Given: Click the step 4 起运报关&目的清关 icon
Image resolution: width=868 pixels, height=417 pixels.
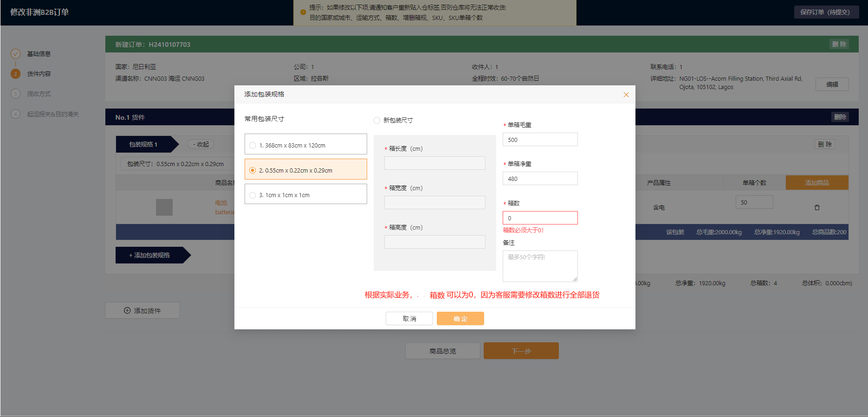Looking at the screenshot, I should (x=15, y=114).
